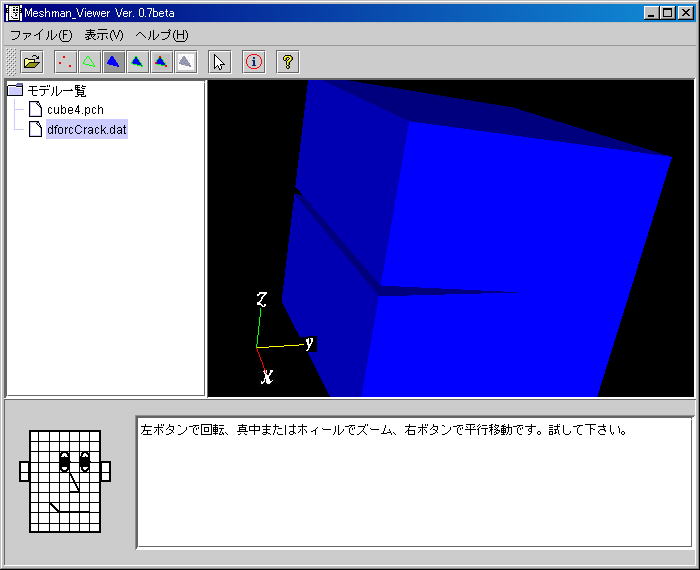This screenshot has height=570, width=700.
Task: Open a file with the folder icon
Action: coord(32,62)
